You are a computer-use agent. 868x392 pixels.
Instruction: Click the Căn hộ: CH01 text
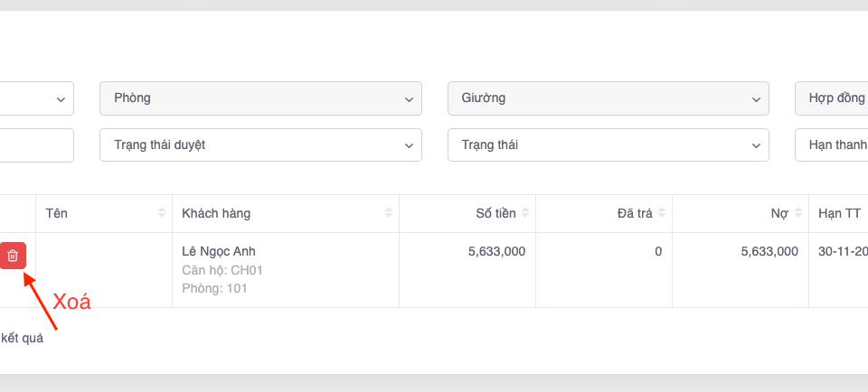222,270
